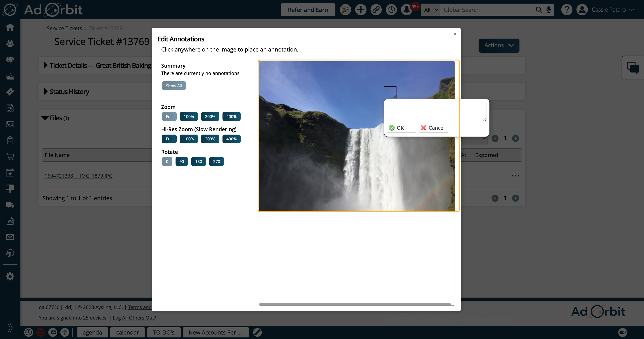
Task: Click the Refer and Earn button
Action: click(x=308, y=10)
